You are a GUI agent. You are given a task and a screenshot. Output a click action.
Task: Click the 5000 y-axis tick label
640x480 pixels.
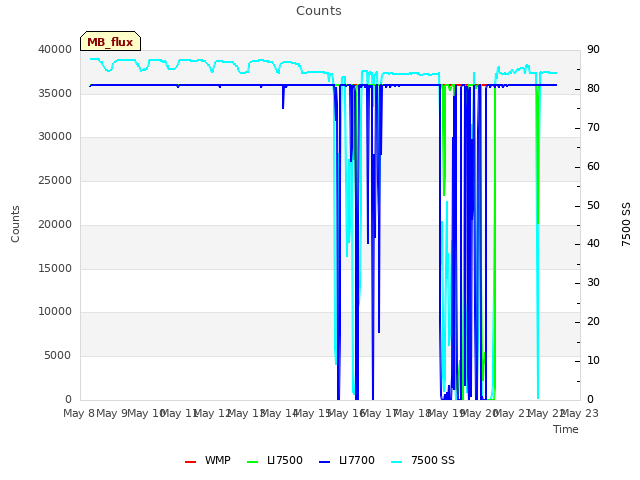pos(58,356)
